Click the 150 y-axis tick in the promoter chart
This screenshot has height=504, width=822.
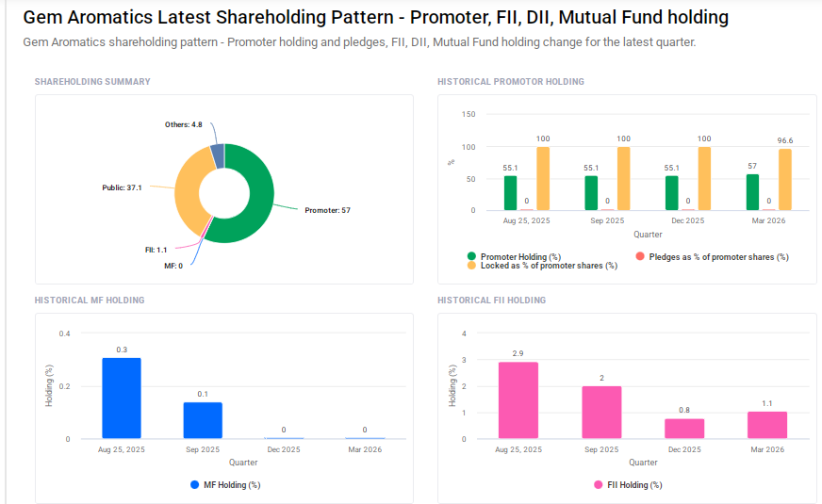point(469,114)
